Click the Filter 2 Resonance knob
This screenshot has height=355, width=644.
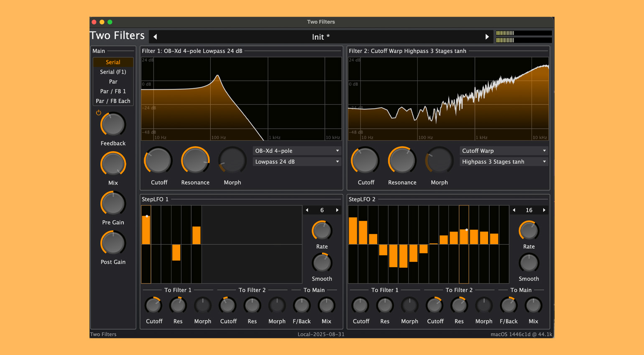(402, 161)
